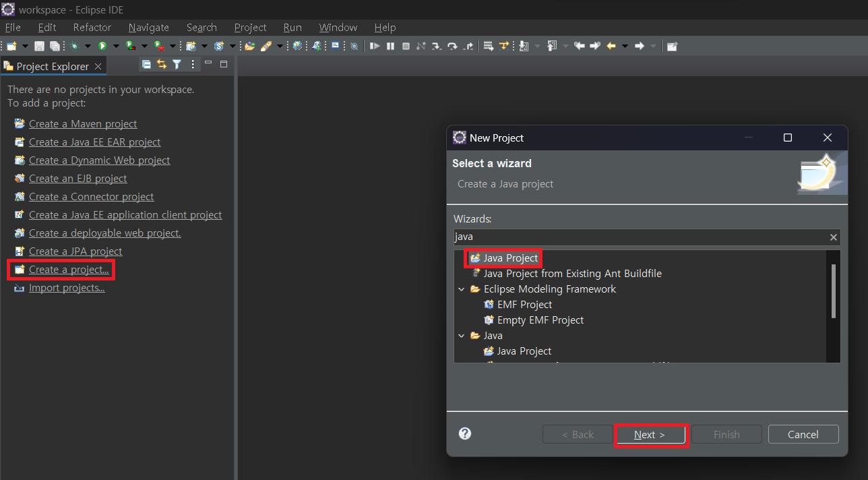Open the Run menu
This screenshot has width=868, height=480.
coord(292,28)
